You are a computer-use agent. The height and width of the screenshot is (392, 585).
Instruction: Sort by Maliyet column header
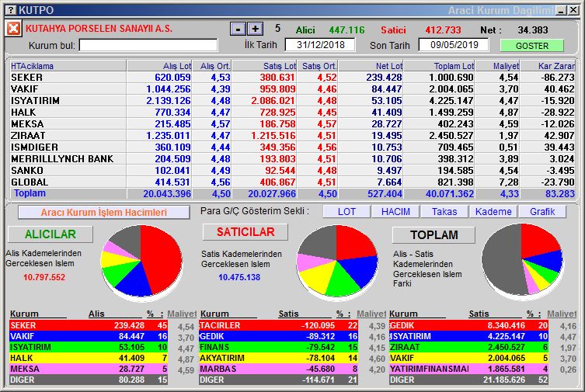pos(498,66)
